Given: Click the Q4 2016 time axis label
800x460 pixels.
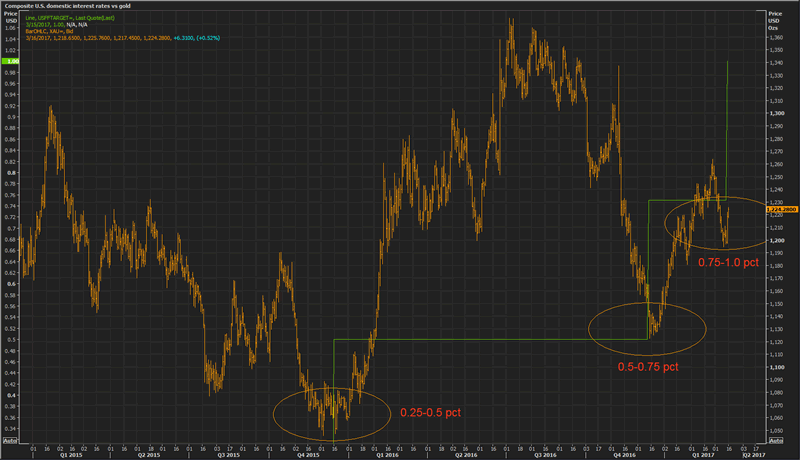Looking at the screenshot, I should click(625, 455).
